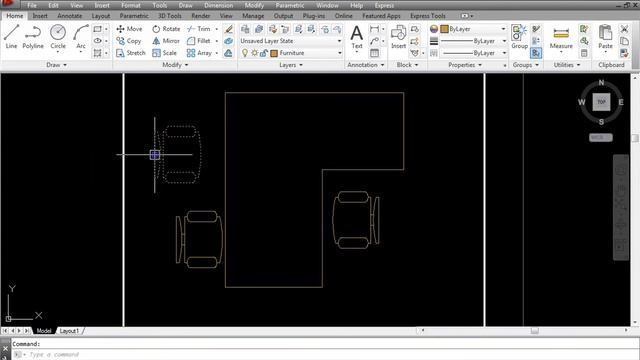
Task: Activate the Rotate command
Action: pos(166,29)
